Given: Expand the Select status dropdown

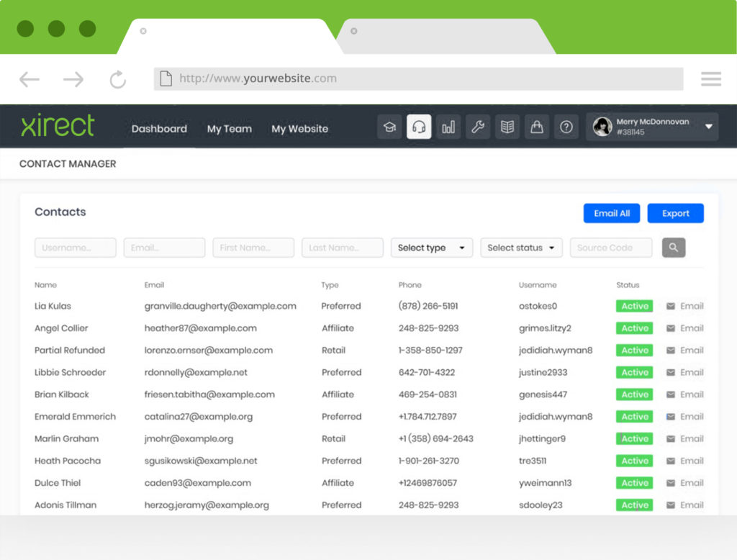Looking at the screenshot, I should click(x=521, y=248).
